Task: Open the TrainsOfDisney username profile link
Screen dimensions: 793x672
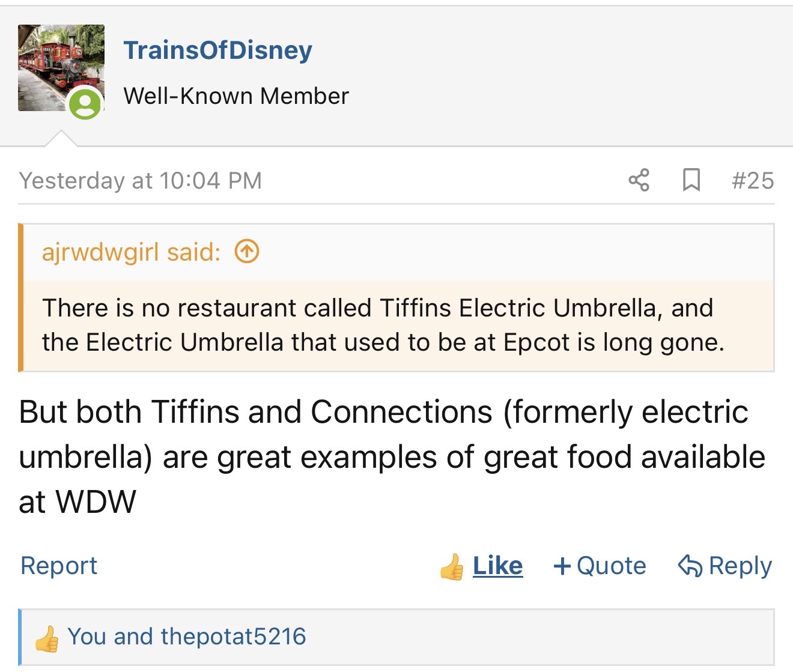Action: pyautogui.click(x=217, y=50)
